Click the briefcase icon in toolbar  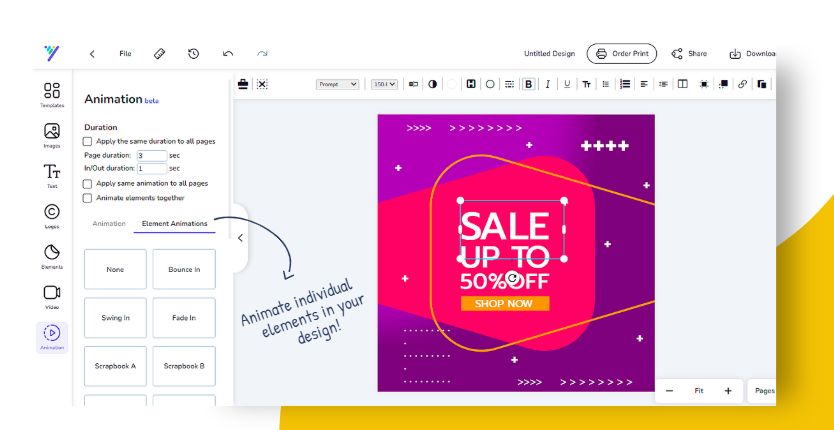click(243, 84)
